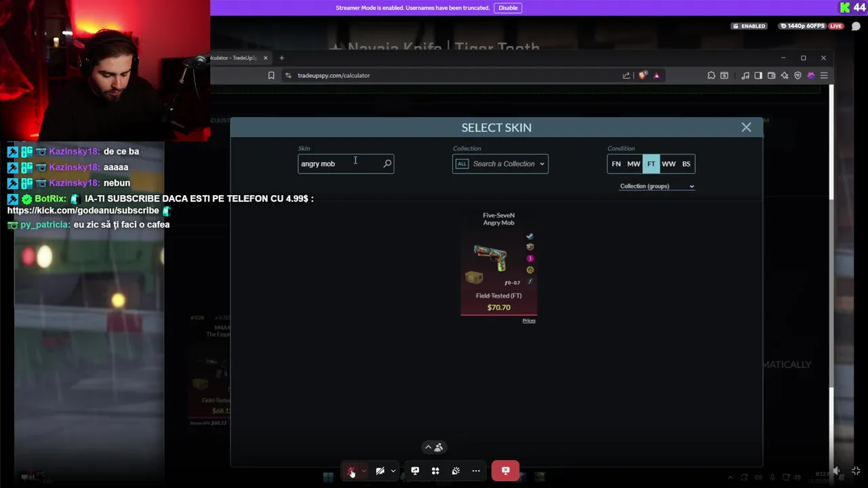The image size is (868, 488).
Task: Select the Calculator - TradeUpSpy browser tab
Action: [234, 58]
